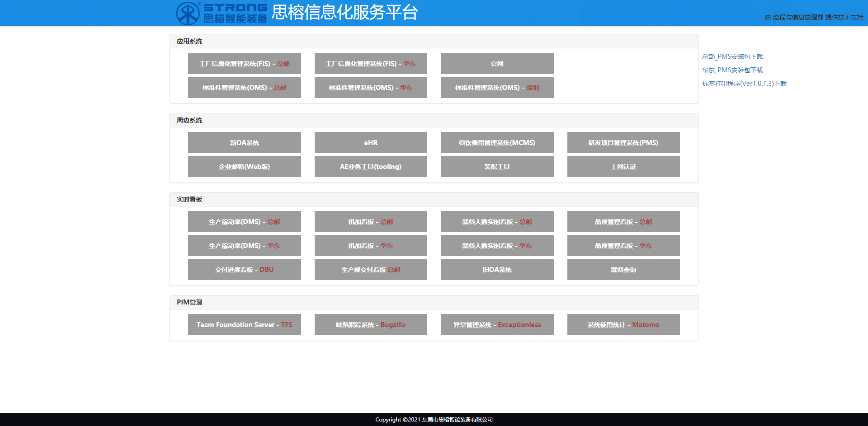
Task: Open the 装配工具 button
Action: (x=497, y=167)
